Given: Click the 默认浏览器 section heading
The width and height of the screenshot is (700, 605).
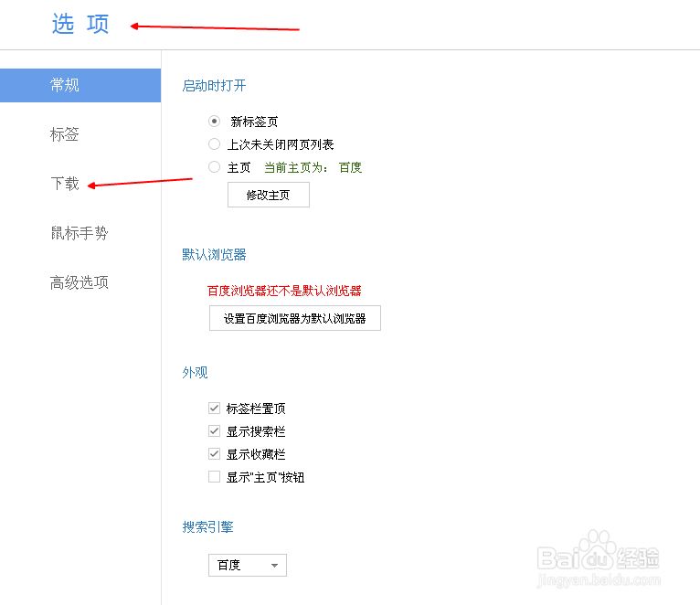Looking at the screenshot, I should [214, 254].
